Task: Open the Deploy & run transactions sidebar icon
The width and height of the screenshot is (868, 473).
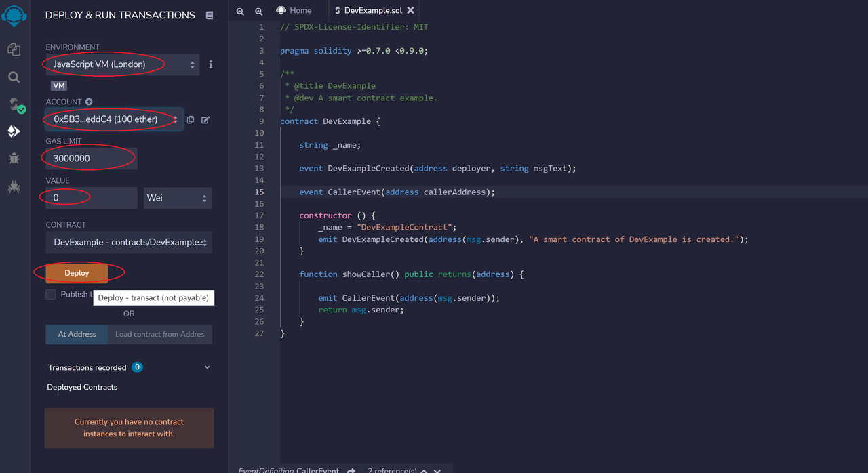Action: (x=14, y=131)
